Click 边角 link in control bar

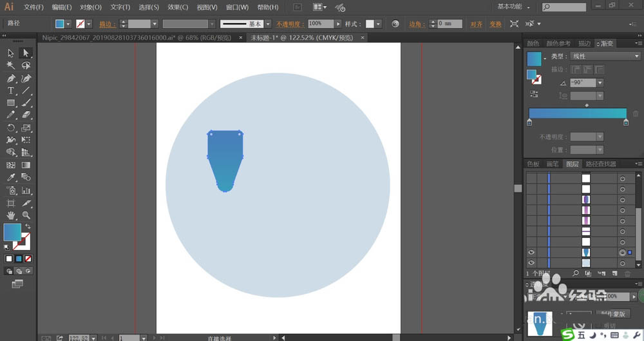417,24
